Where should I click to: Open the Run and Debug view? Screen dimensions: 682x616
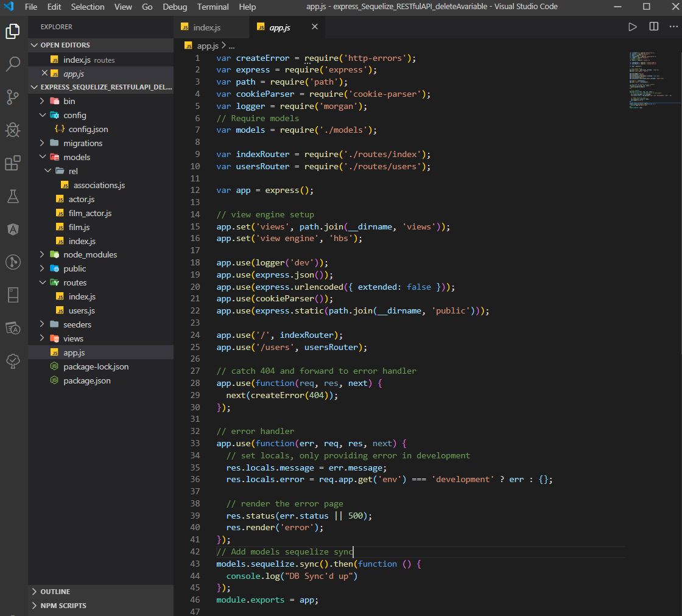point(13,130)
